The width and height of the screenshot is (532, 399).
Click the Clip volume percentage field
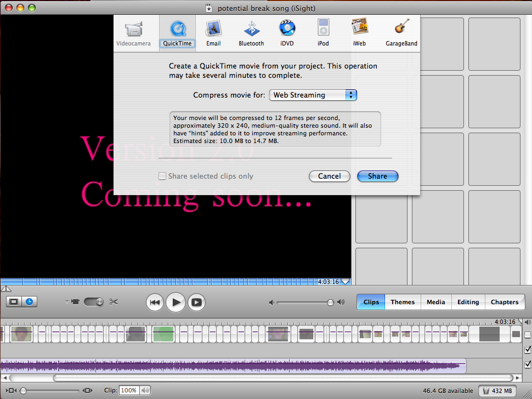pos(129,391)
